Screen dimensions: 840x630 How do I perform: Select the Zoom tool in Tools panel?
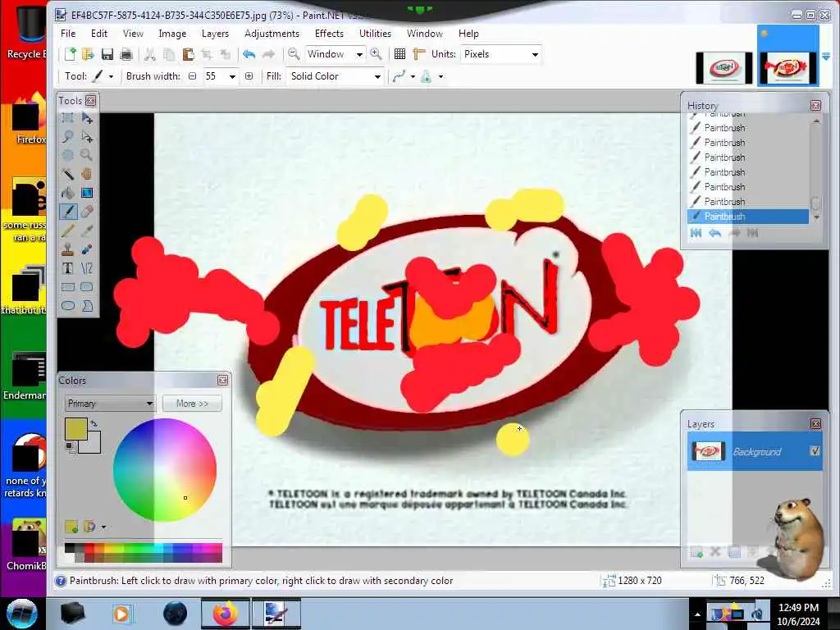[87, 155]
